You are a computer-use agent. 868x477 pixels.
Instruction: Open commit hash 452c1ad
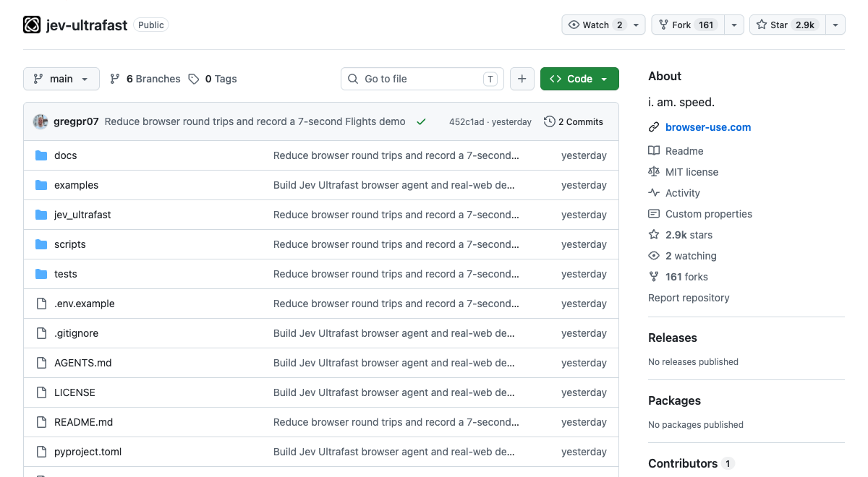point(467,122)
